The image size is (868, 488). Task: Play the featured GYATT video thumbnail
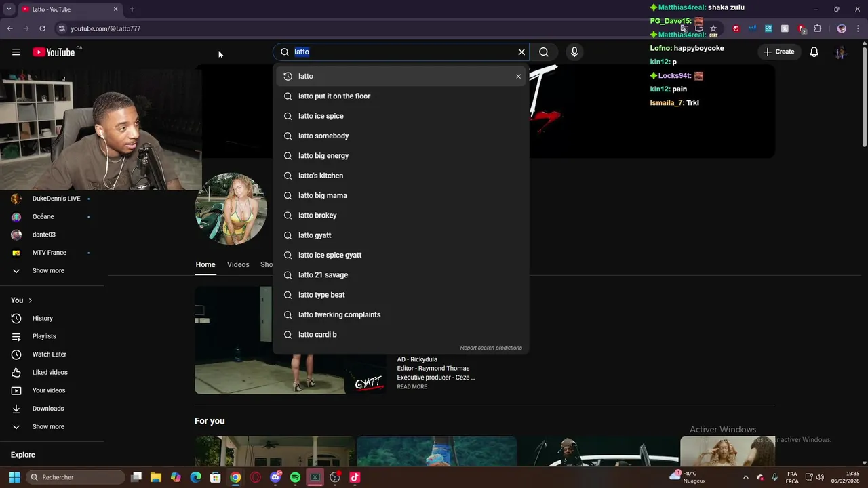click(x=290, y=340)
